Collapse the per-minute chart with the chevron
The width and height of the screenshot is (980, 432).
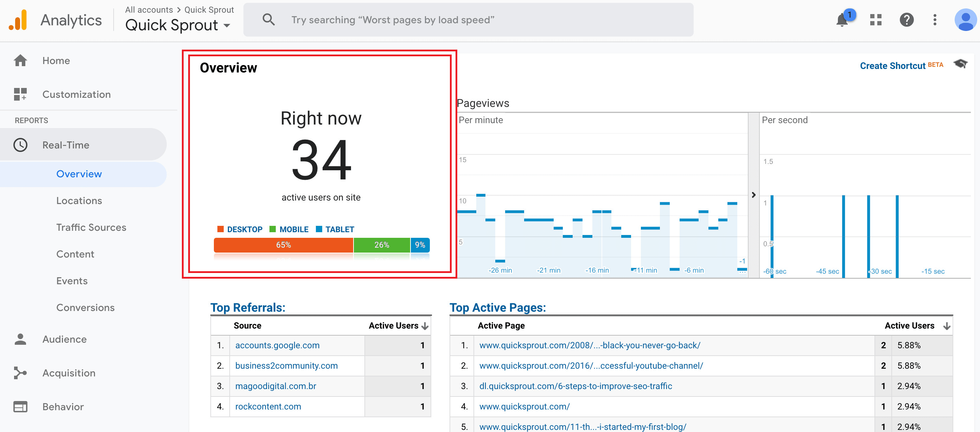click(753, 195)
